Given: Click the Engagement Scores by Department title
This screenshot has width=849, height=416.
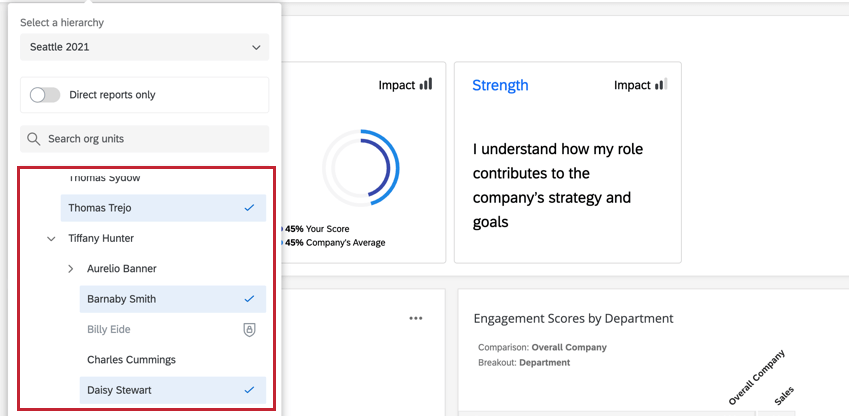Looking at the screenshot, I should pyautogui.click(x=573, y=318).
